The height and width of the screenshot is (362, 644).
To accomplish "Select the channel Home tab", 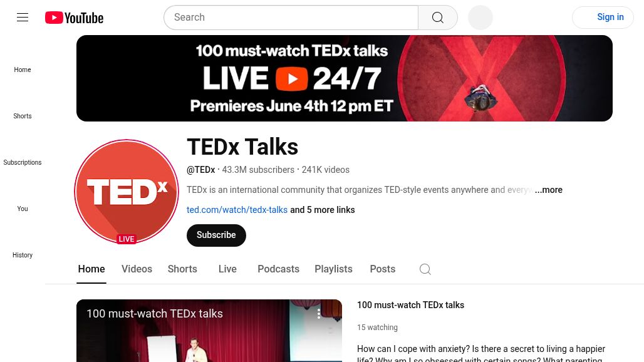I will 91,269.
